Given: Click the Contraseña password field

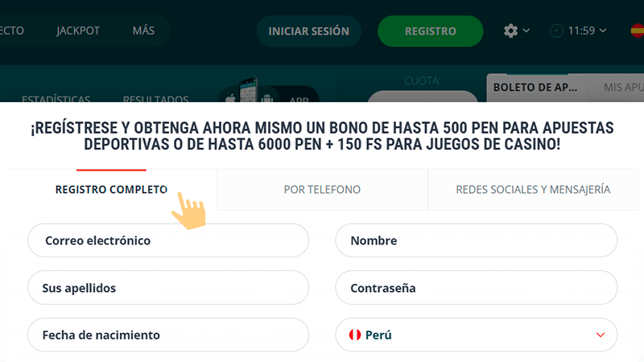Looking at the screenshot, I should tap(476, 287).
